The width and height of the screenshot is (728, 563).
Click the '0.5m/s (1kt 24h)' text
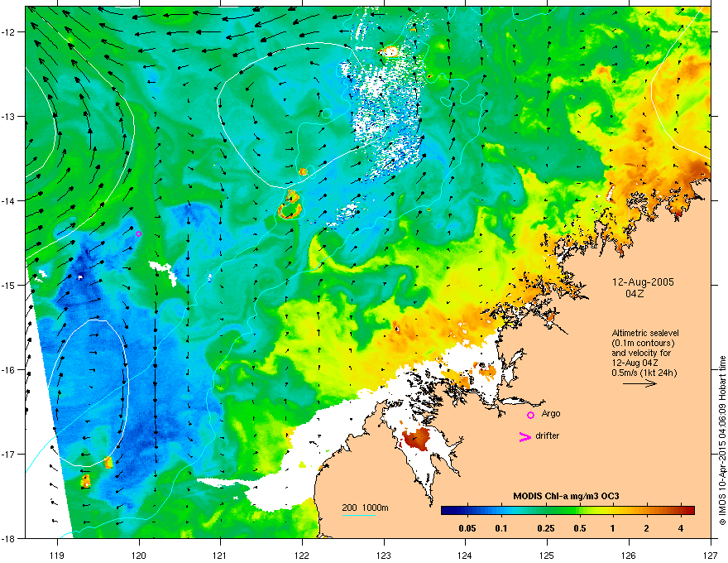(x=644, y=373)
